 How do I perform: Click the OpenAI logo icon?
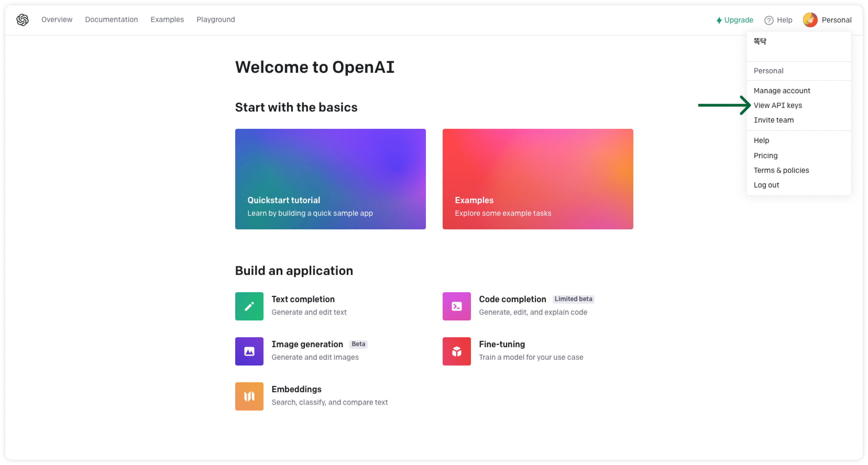click(23, 20)
